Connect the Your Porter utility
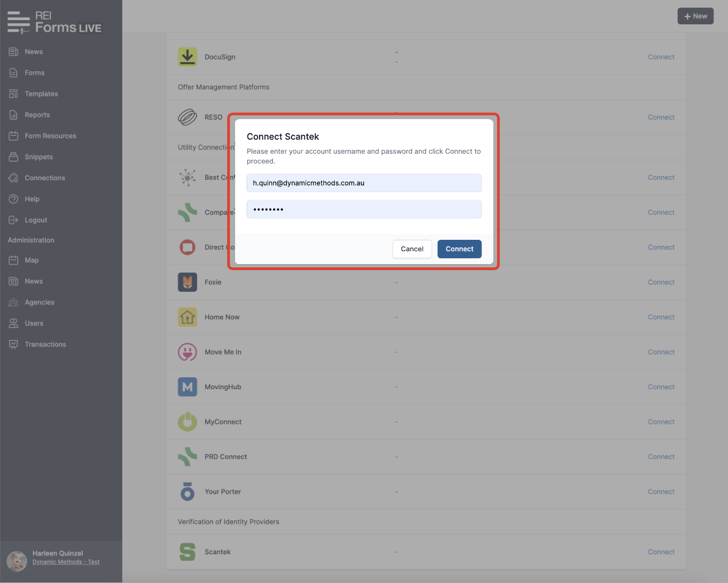The image size is (728, 583). [661, 492]
